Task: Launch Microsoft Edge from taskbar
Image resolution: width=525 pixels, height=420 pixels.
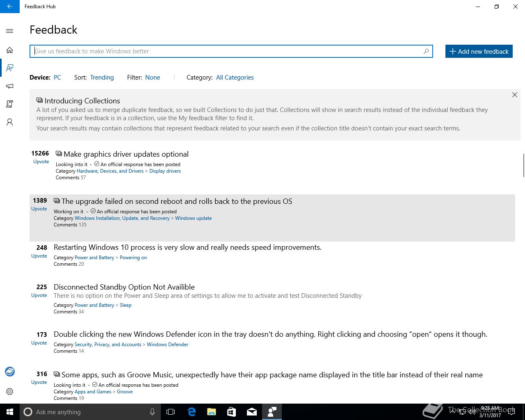Action: [192, 412]
